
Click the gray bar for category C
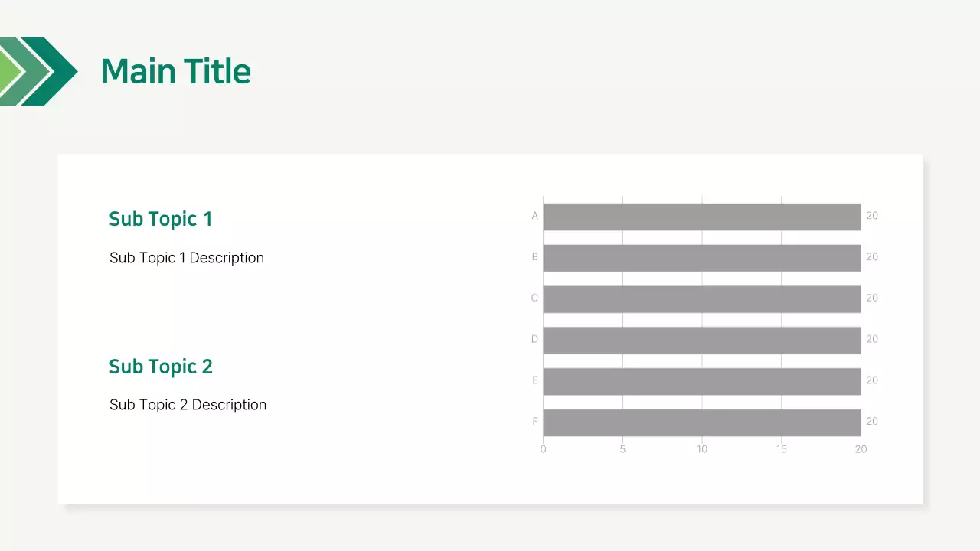click(x=701, y=299)
